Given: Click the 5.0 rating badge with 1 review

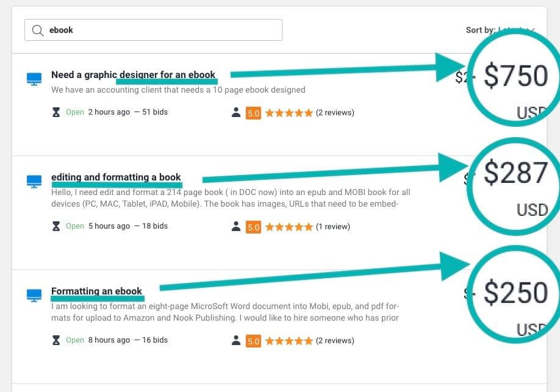Looking at the screenshot, I should (x=253, y=227).
